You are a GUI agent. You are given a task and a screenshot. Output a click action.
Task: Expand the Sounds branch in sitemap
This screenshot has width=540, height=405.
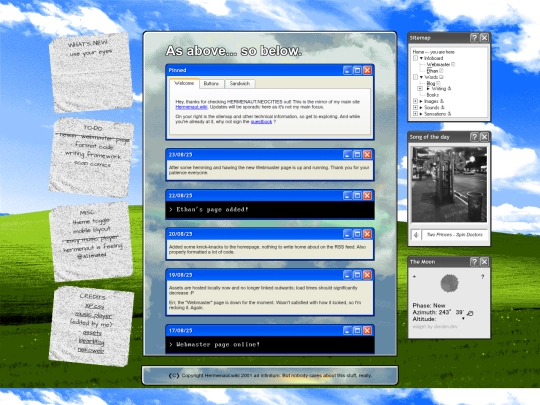pos(415,107)
